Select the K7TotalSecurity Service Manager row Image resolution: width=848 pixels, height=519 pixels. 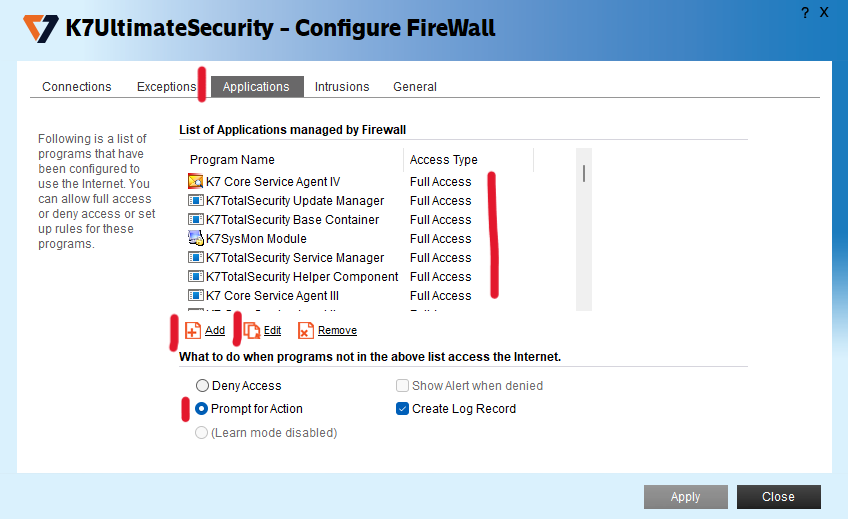tap(295, 258)
